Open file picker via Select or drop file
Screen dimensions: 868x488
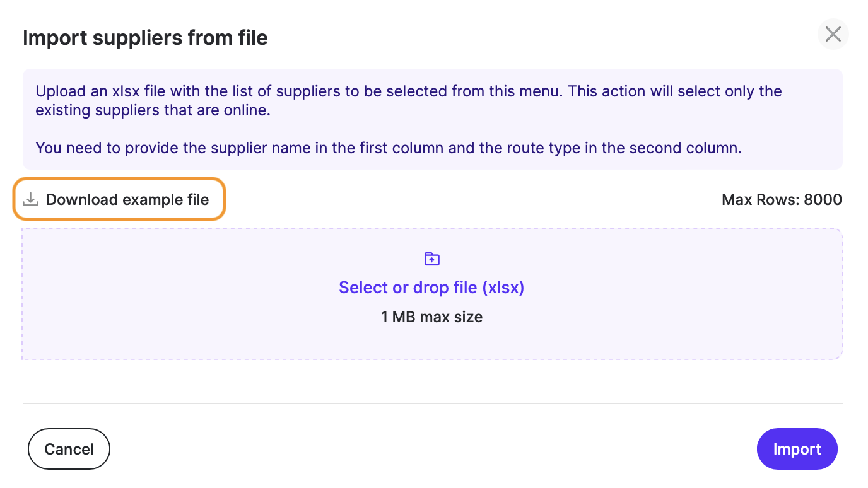pos(431,288)
